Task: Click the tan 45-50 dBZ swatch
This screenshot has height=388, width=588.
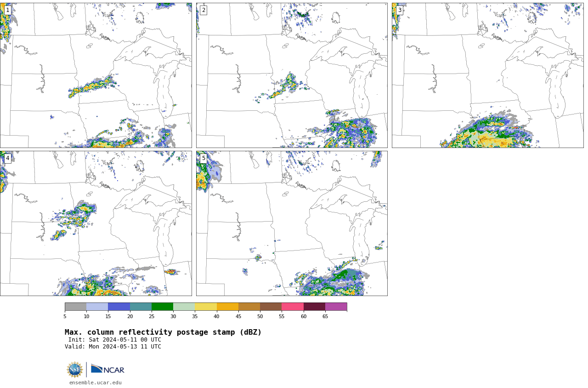Action: (249, 307)
